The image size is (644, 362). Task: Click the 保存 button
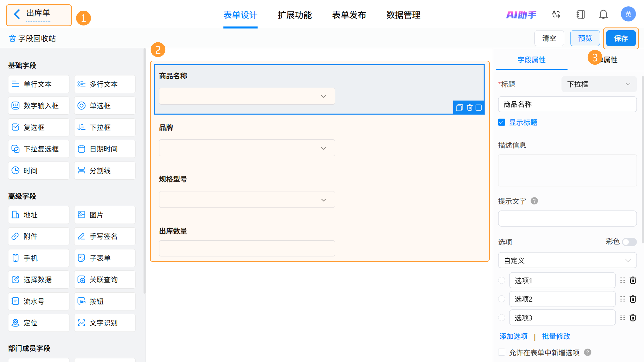coord(621,38)
